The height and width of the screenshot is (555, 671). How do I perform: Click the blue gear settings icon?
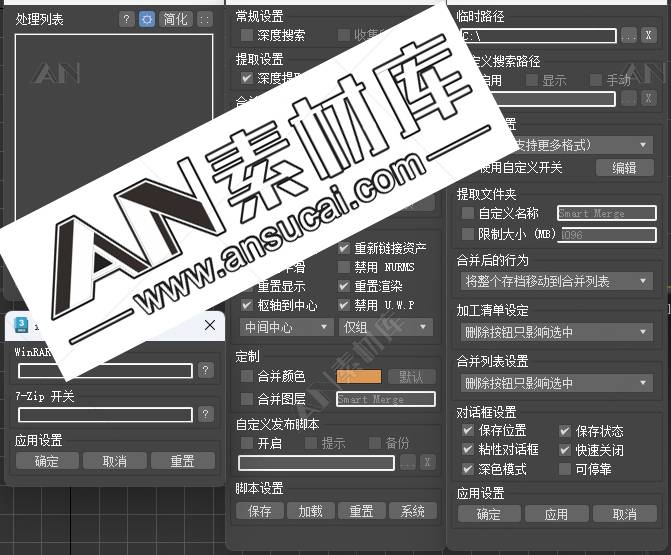tap(147, 19)
